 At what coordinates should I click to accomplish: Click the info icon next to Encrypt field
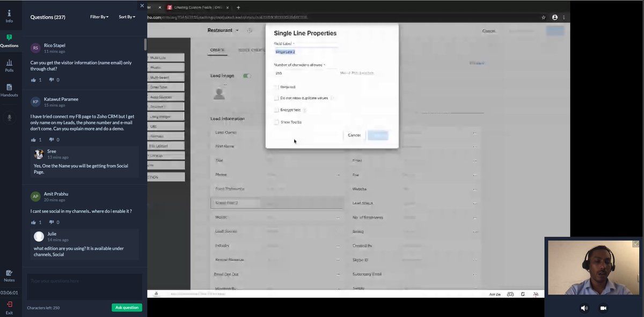point(304,110)
